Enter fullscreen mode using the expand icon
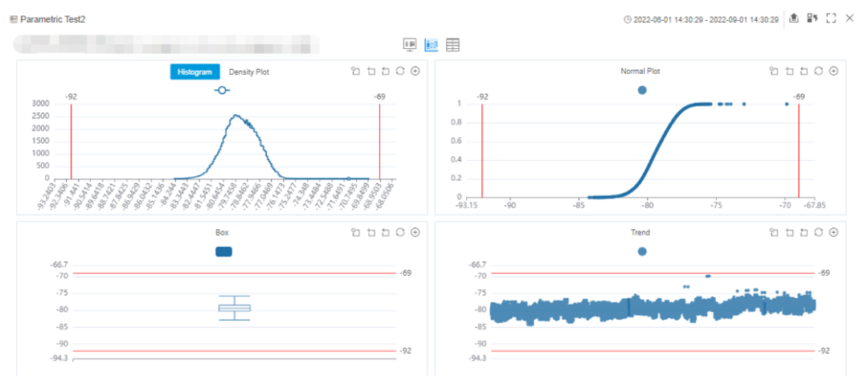The height and width of the screenshot is (389, 868). point(831,18)
